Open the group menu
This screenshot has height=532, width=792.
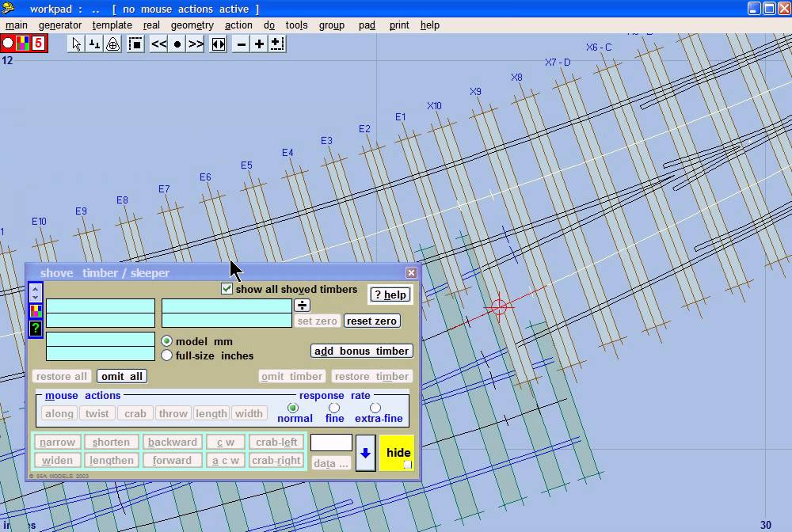click(332, 25)
